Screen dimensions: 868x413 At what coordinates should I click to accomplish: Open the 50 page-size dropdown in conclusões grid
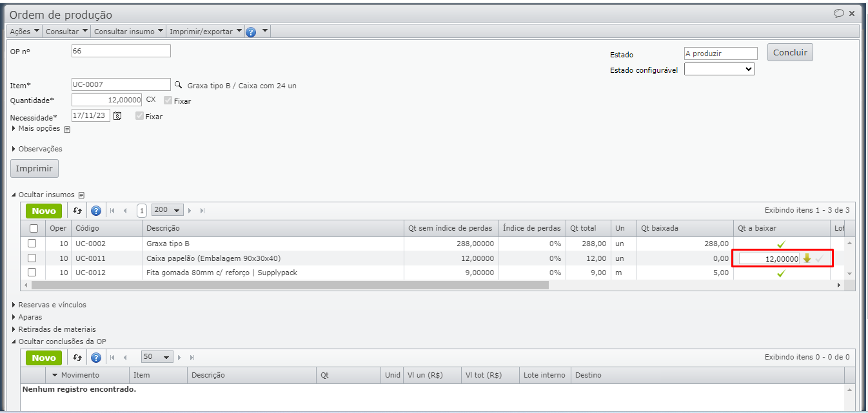[157, 357]
